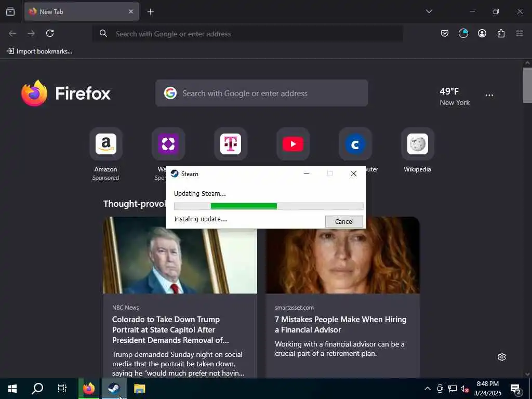This screenshot has width=532, height=399.
Task: Open Firefox View icon in the tab strip
Action: tap(10, 11)
